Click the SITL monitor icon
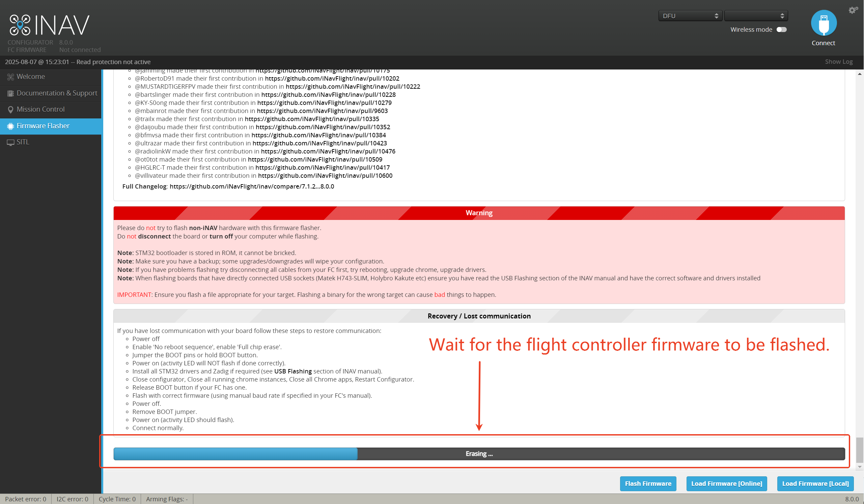The height and width of the screenshot is (504, 864). pyautogui.click(x=11, y=142)
